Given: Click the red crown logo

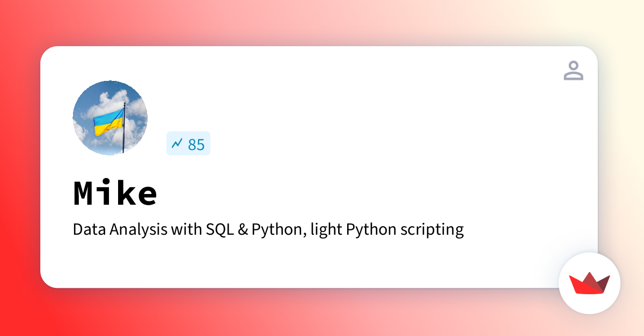Looking at the screenshot, I should pos(589,283).
